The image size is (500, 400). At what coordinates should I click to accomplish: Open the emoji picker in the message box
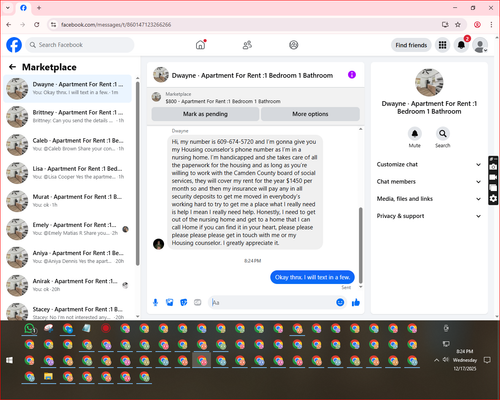[340, 302]
